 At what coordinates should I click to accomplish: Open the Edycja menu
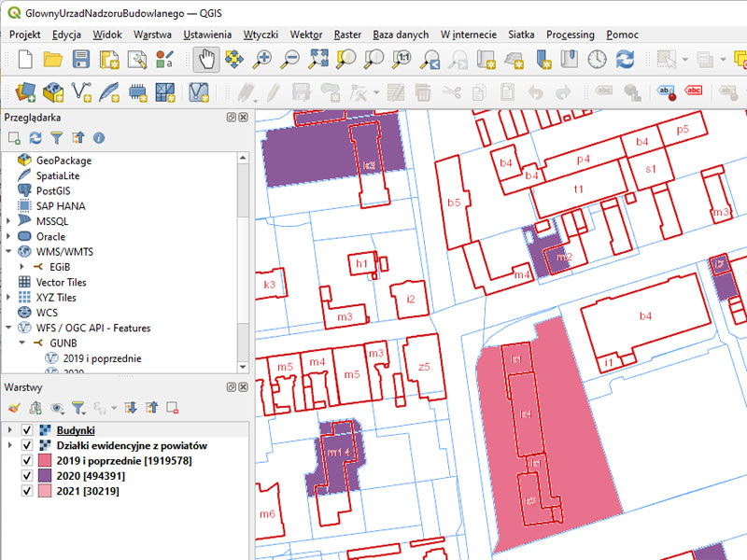click(66, 35)
